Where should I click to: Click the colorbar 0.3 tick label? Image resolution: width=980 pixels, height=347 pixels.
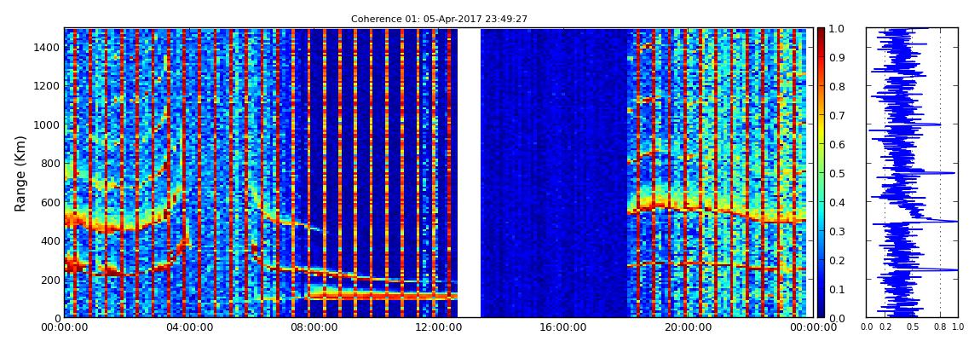(836, 231)
